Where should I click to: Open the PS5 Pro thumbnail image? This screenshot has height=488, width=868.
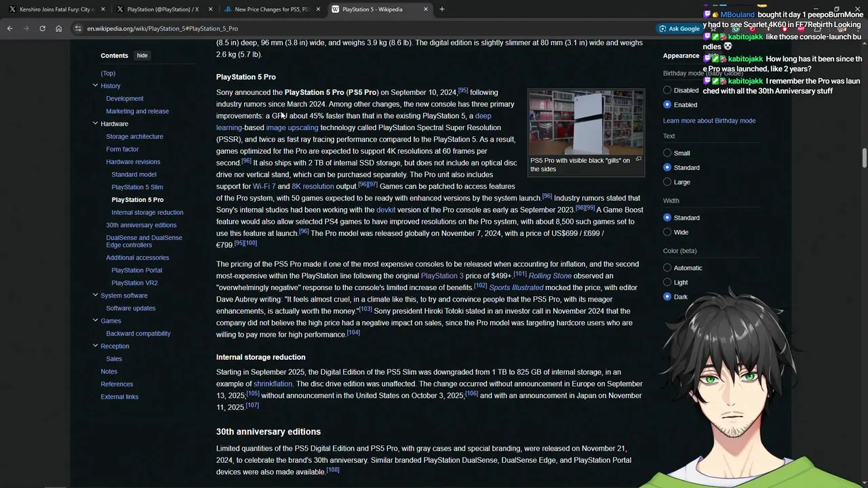point(586,122)
